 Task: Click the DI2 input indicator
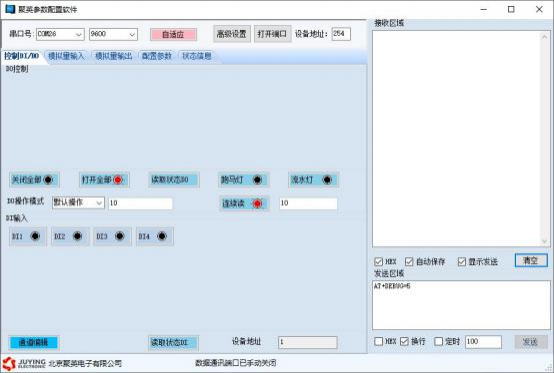(70, 236)
